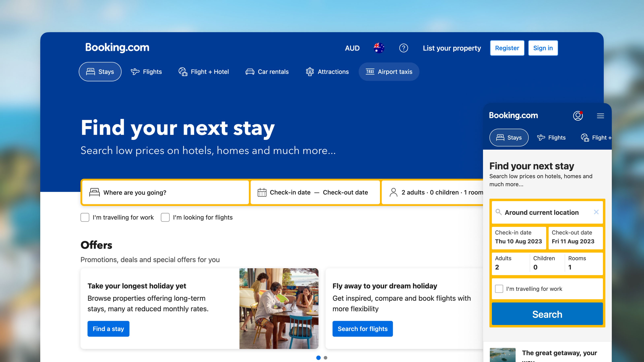Check I'm travelling for work in mobile panel
This screenshot has width=644, height=362.
tap(499, 289)
